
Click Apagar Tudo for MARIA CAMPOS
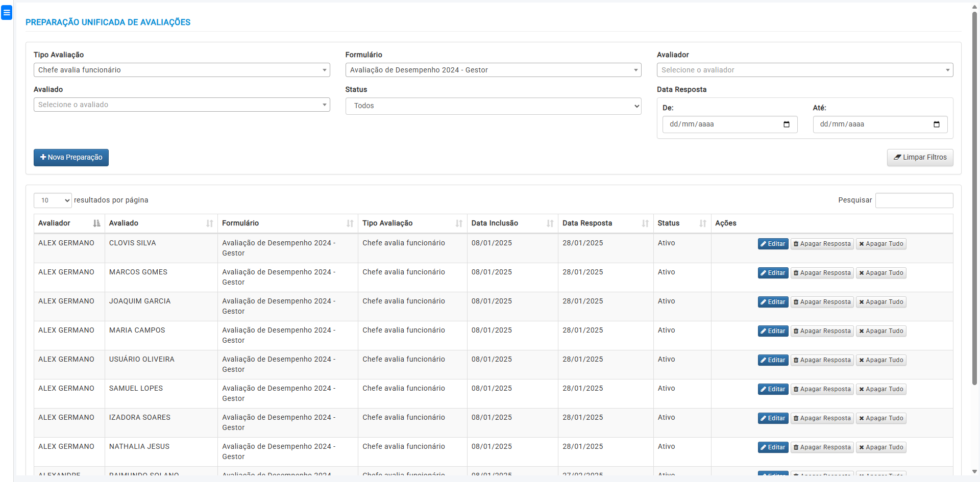(x=880, y=331)
